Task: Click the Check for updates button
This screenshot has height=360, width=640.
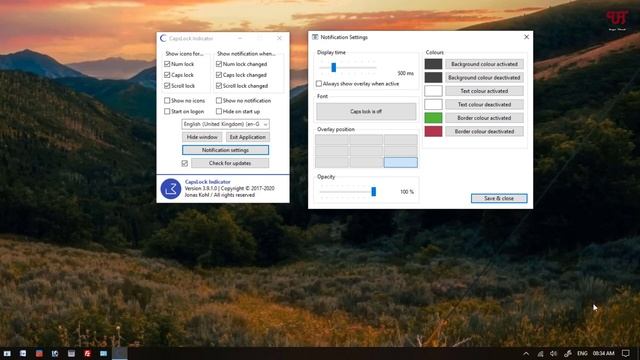Action: pyautogui.click(x=230, y=163)
